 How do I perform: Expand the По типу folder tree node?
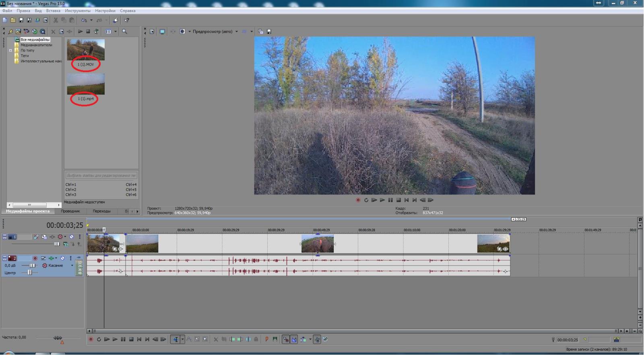pyautogui.click(x=10, y=50)
